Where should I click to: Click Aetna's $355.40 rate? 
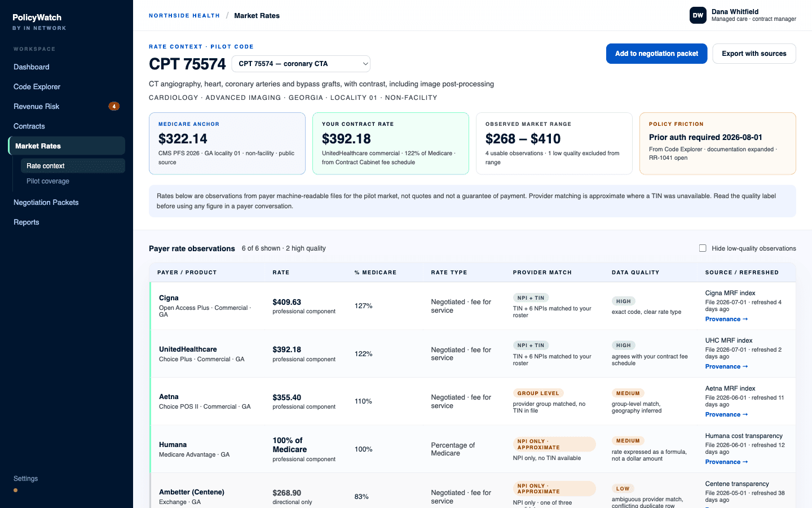287,397
